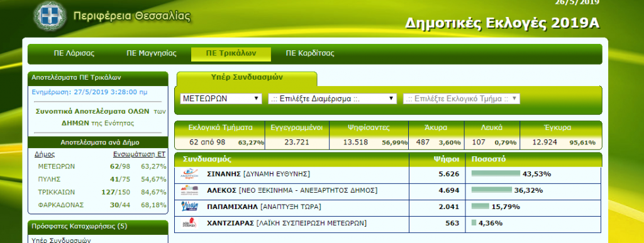Switch to the ΠΕ Λάρισας tab
644x243 pixels.
click(74, 53)
